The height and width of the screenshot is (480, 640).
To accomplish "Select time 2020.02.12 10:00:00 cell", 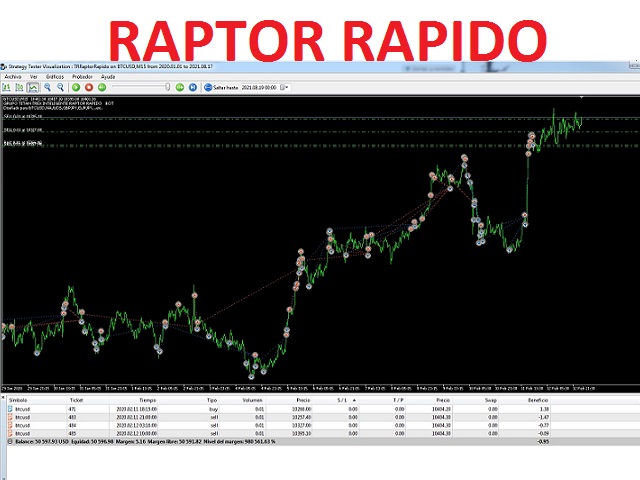I will coord(136,433).
